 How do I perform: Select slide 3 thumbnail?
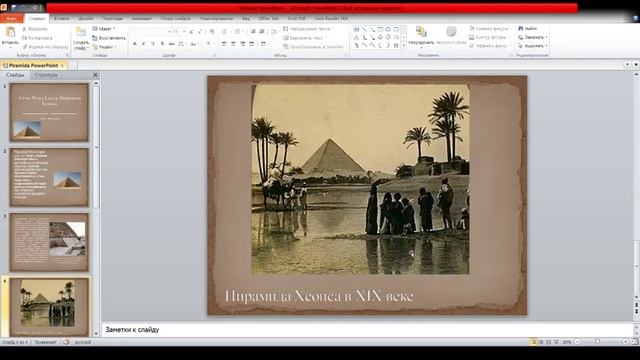(49, 242)
